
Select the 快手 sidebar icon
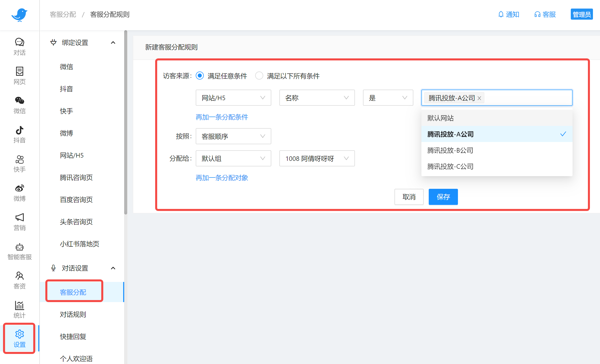tap(19, 163)
